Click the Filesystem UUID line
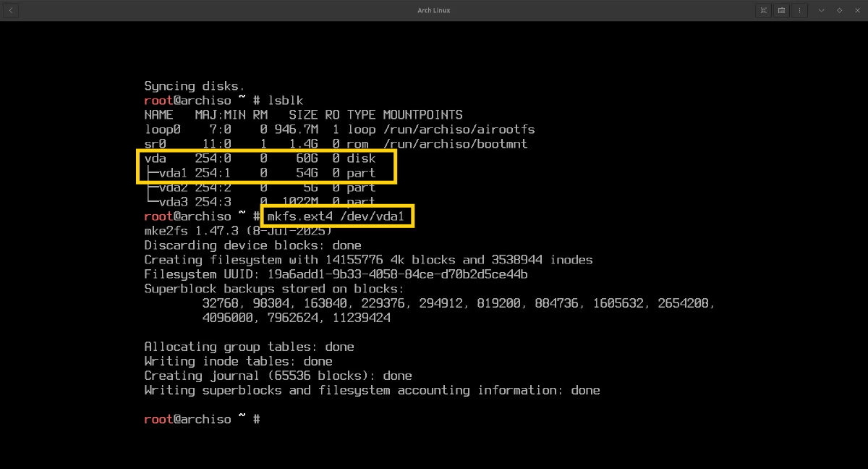Screen dimensions: 868x469 pos(336,274)
